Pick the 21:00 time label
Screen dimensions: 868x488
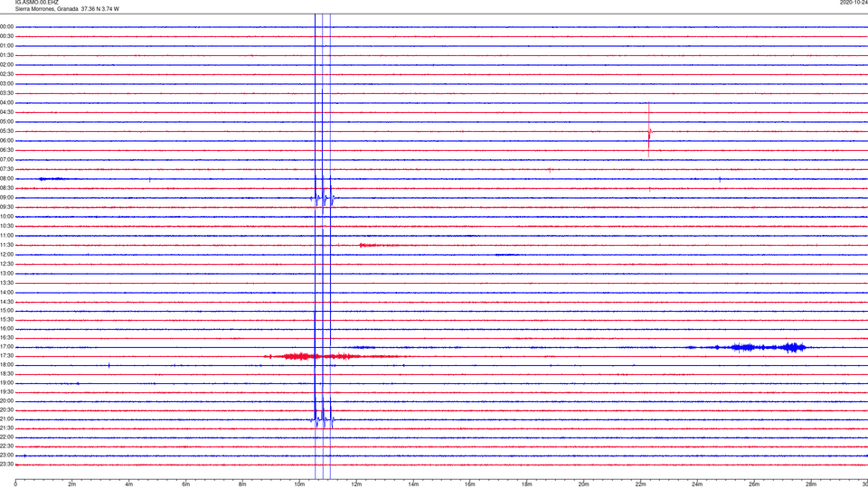(6, 418)
